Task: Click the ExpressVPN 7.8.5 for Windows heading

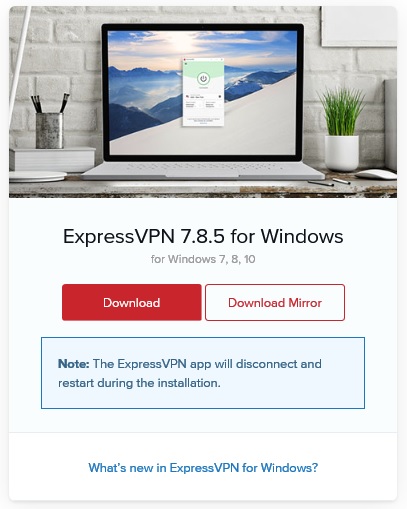Action: 203,236
